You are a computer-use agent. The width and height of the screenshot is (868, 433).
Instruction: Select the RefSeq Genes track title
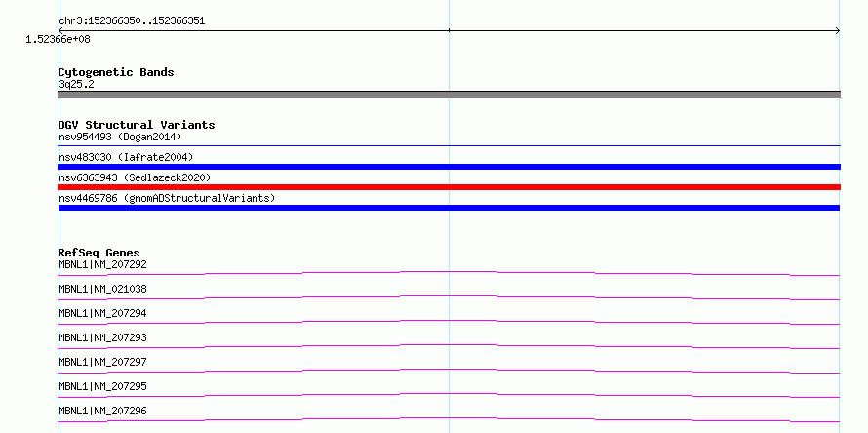coord(99,253)
